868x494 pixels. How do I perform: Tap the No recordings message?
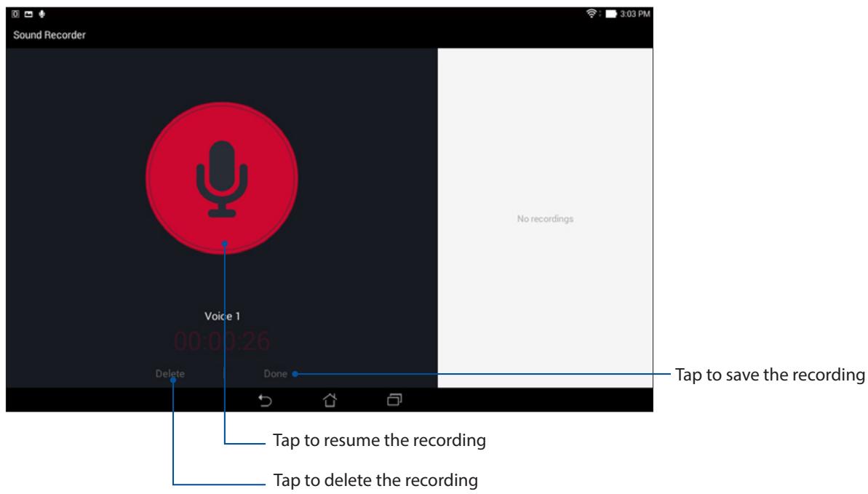click(545, 219)
